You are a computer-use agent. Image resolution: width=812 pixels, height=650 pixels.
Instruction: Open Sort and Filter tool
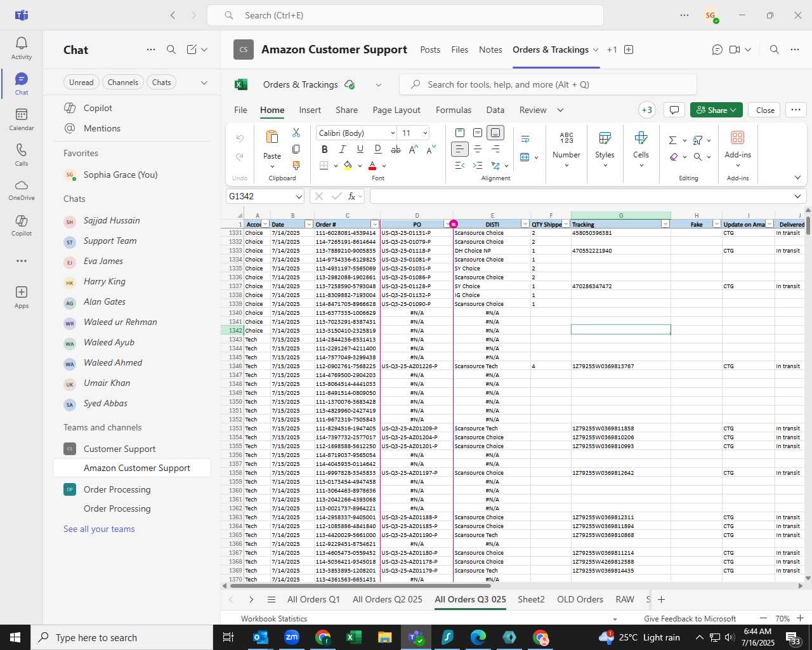tap(698, 140)
